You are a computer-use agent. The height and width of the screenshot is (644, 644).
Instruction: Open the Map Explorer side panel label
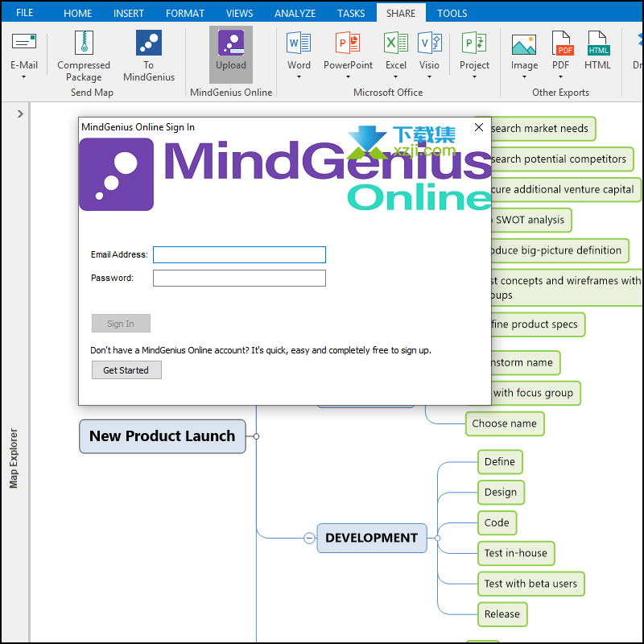click(14, 458)
